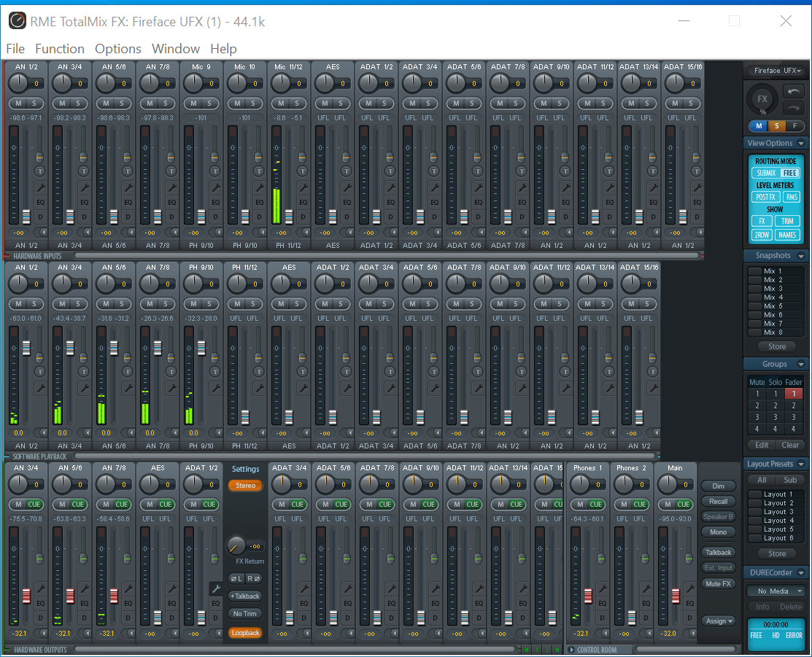The image size is (812, 657).
Task: Click the FX % round display
Action: (762, 100)
